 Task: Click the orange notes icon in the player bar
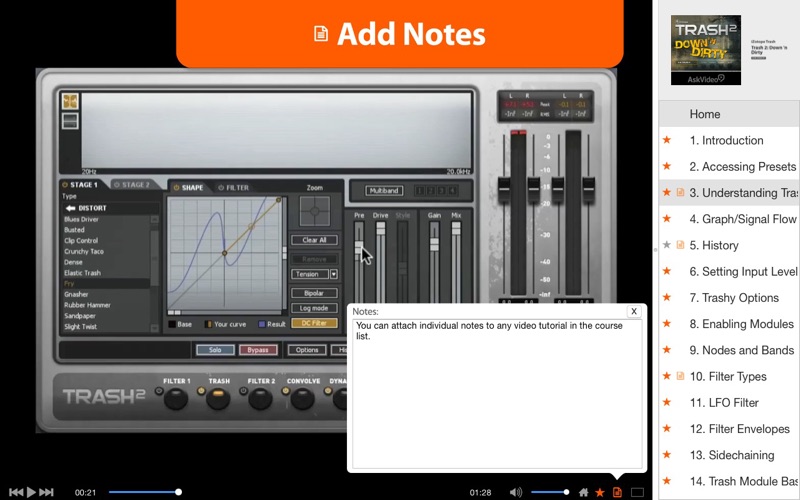pyautogui.click(x=617, y=492)
